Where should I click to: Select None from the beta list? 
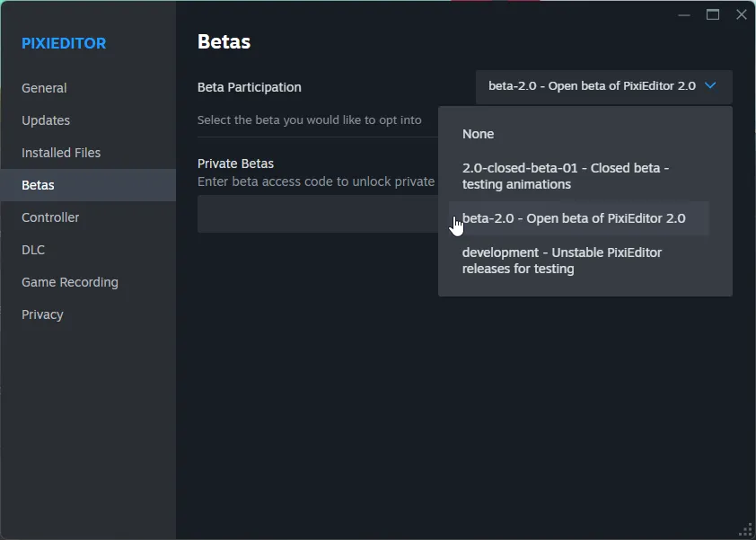coord(478,133)
